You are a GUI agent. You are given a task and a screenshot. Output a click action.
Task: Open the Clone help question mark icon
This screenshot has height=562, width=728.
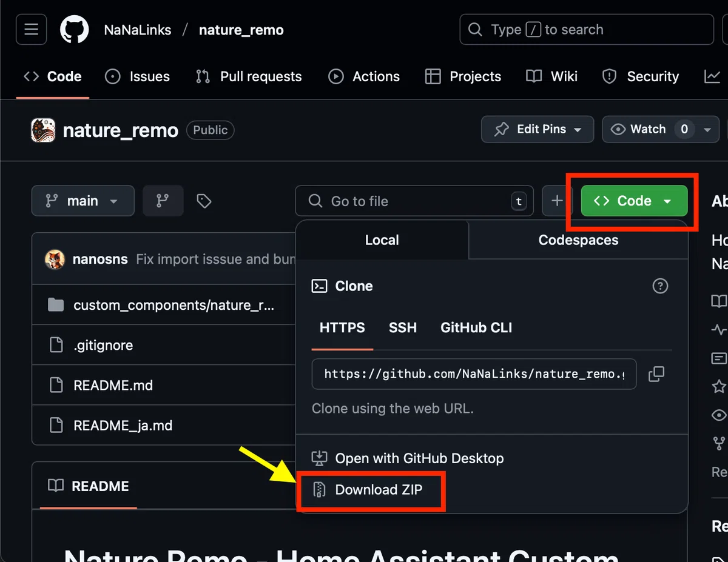click(x=660, y=286)
